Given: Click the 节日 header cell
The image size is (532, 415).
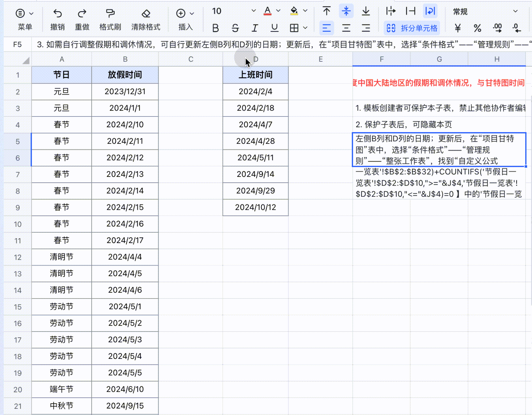Looking at the screenshot, I should (x=62, y=75).
